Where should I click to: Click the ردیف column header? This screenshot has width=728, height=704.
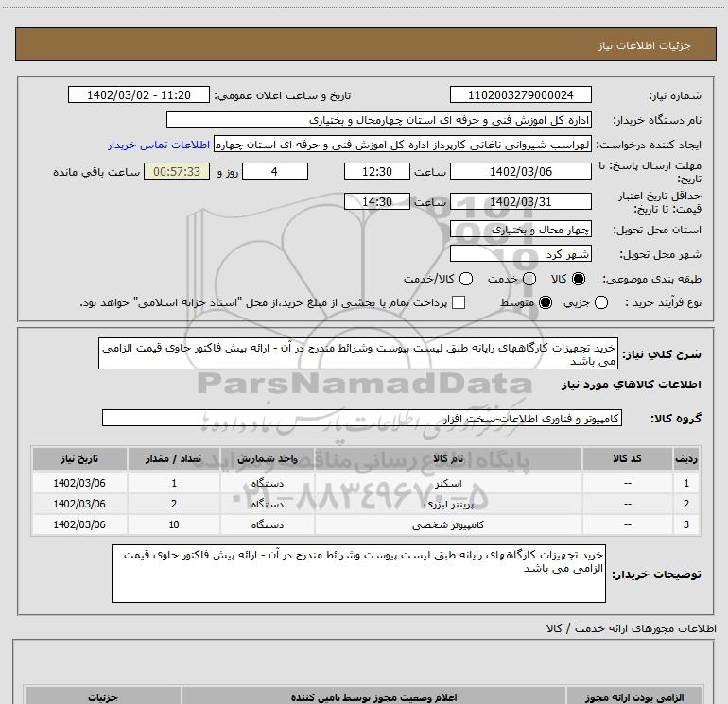tap(686, 458)
